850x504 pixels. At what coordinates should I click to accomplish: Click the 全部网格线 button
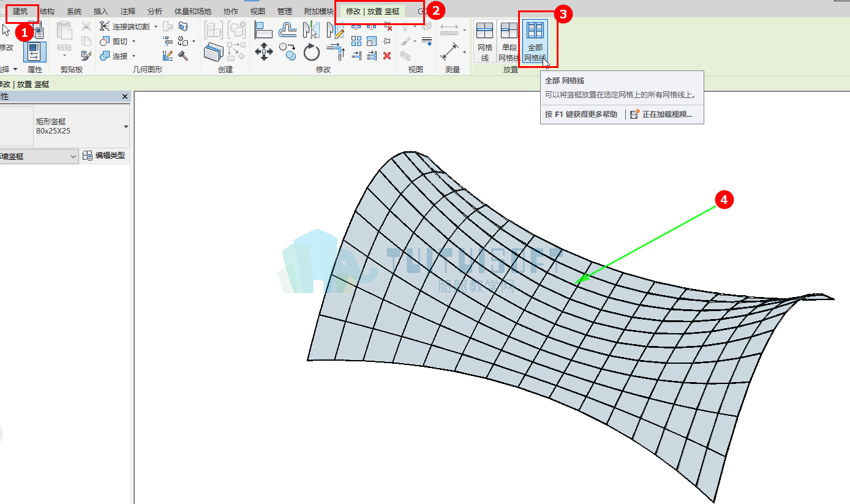tap(535, 41)
